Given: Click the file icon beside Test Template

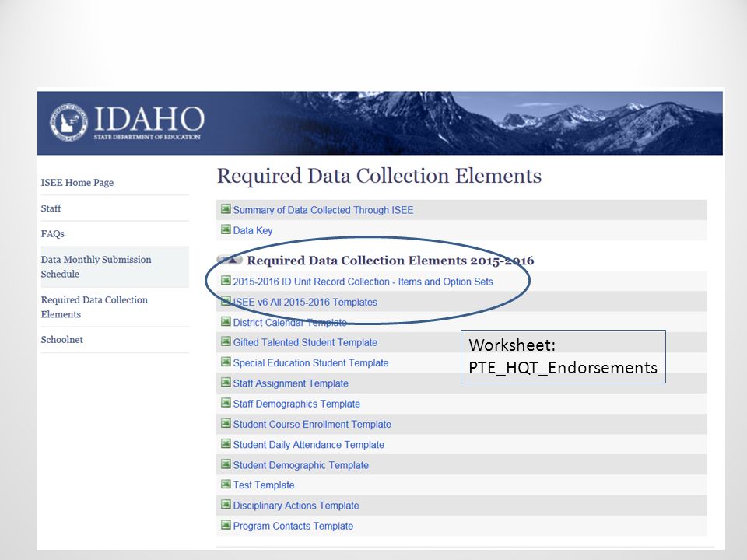Looking at the screenshot, I should click(x=226, y=485).
